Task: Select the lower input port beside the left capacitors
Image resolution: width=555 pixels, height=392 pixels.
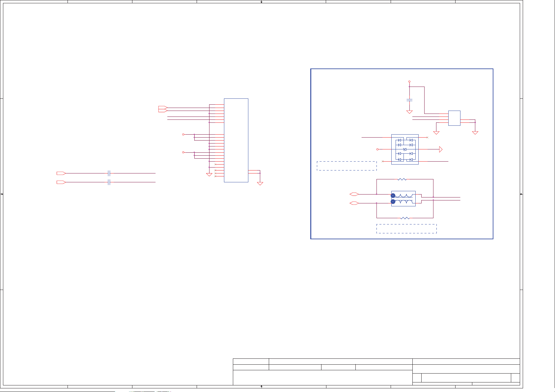Action: [x=61, y=182]
